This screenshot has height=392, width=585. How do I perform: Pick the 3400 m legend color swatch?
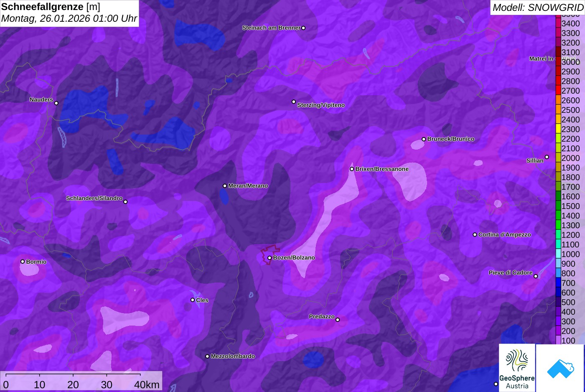558,23
